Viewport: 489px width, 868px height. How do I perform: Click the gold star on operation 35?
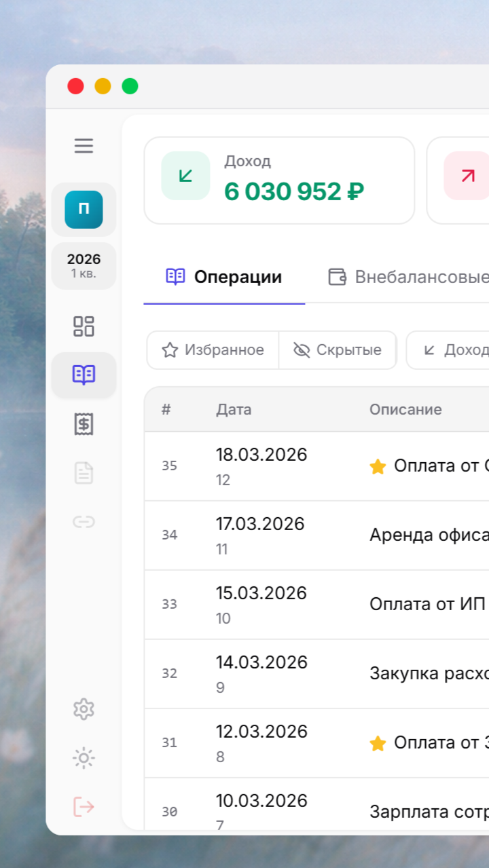378,466
